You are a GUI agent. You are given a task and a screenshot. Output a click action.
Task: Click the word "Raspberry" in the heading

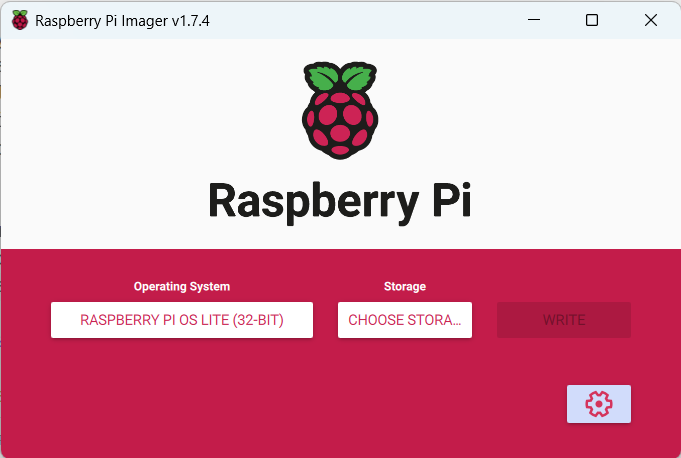point(295,200)
